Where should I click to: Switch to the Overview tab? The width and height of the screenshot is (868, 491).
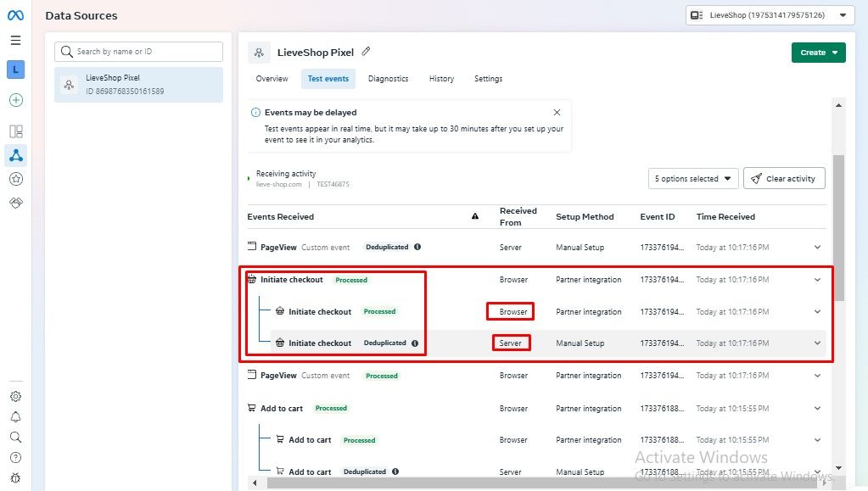[272, 79]
